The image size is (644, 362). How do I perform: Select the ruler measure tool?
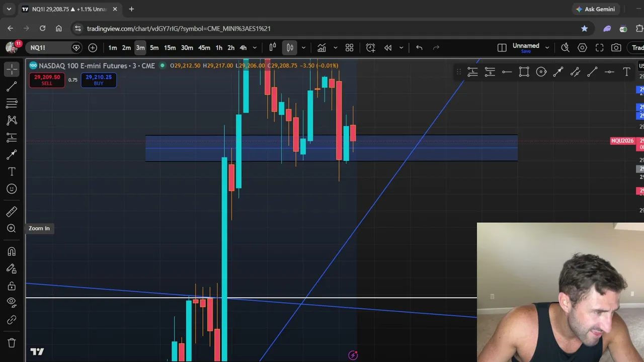pyautogui.click(x=12, y=212)
